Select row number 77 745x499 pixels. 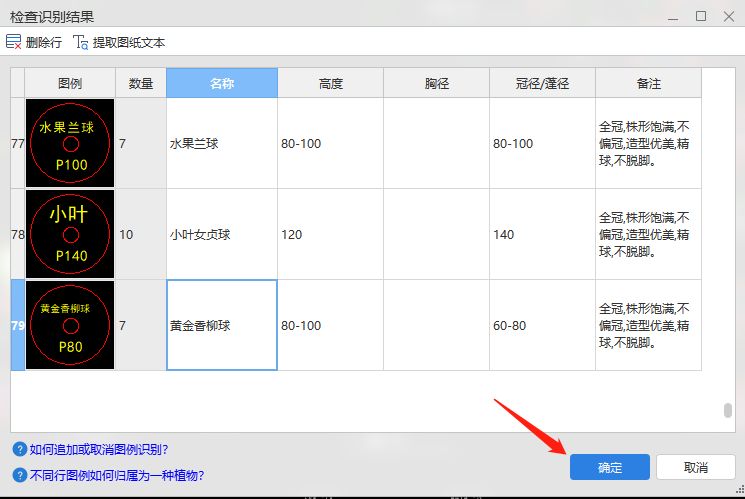point(18,144)
